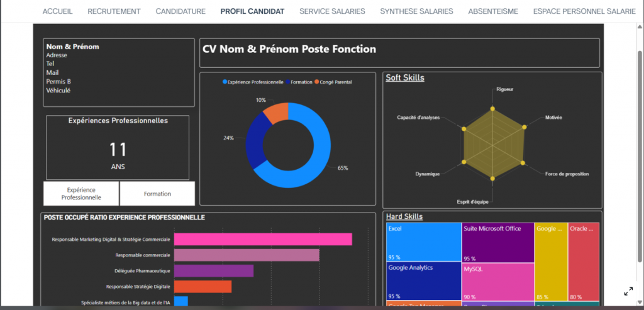Open the ABSENTEISME tab
644x310 pixels.
(493, 11)
